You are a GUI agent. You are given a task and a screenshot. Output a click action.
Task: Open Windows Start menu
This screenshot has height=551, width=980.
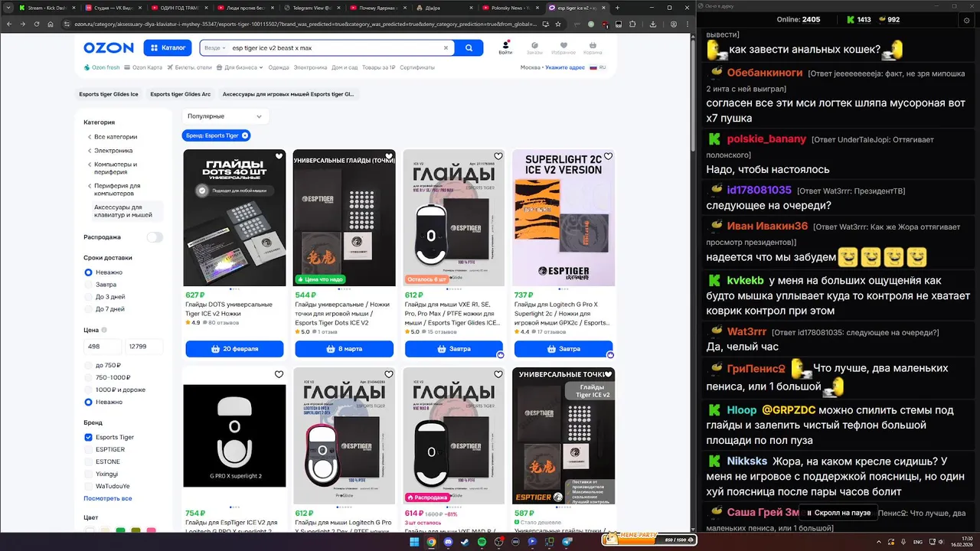click(414, 542)
